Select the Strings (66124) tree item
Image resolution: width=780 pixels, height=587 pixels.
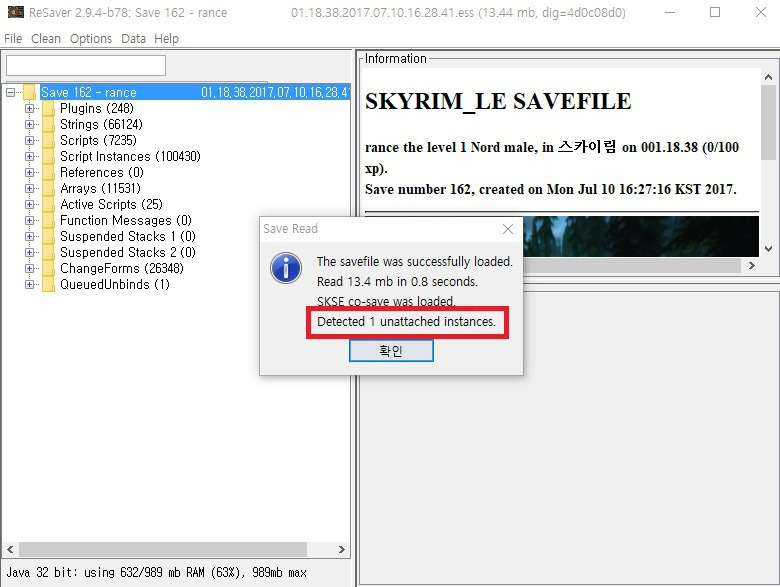pos(101,124)
